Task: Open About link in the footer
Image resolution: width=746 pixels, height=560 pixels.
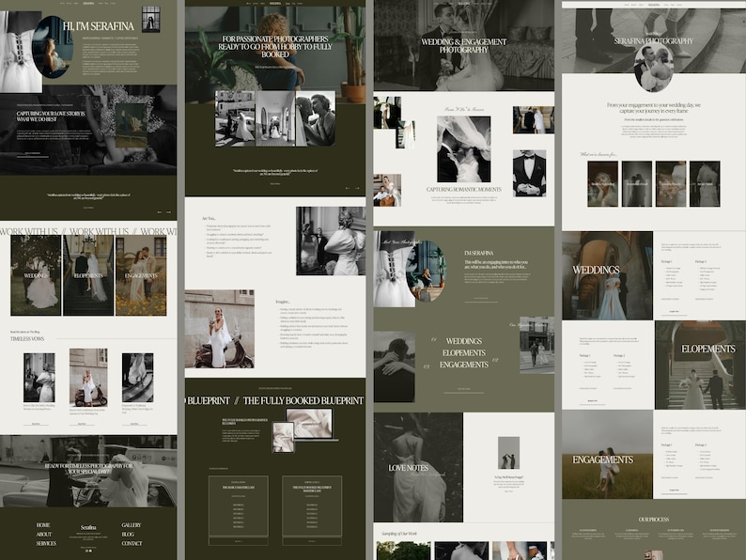Action: coord(44,535)
